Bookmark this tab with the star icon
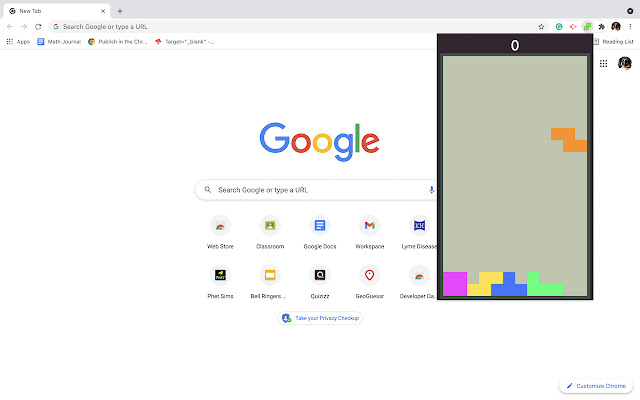Image resolution: width=640 pixels, height=400 pixels. pyautogui.click(x=541, y=27)
